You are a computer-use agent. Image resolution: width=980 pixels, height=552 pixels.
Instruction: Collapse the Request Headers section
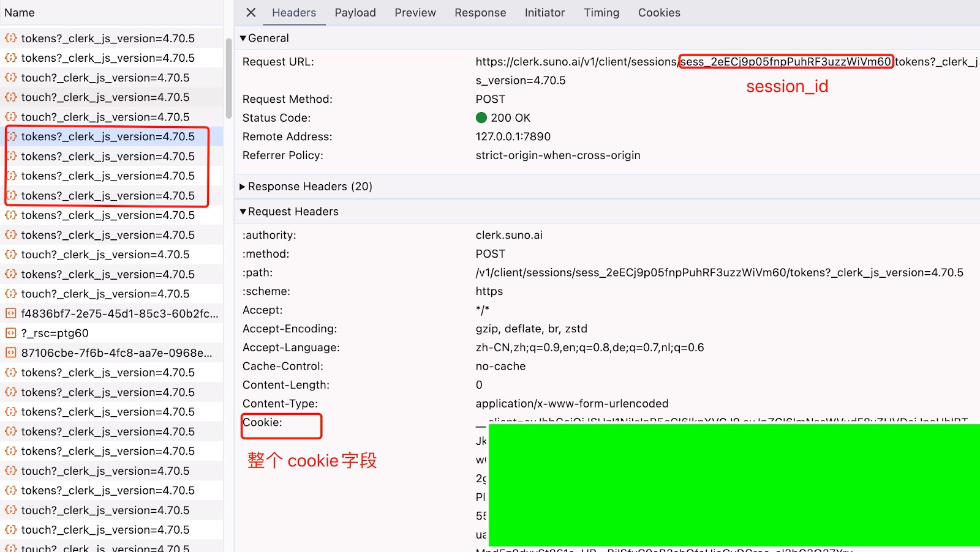pyautogui.click(x=243, y=212)
